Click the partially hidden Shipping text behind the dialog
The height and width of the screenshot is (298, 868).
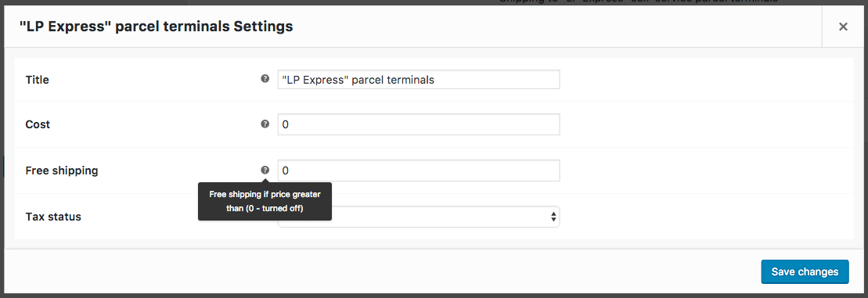tap(636, 2)
